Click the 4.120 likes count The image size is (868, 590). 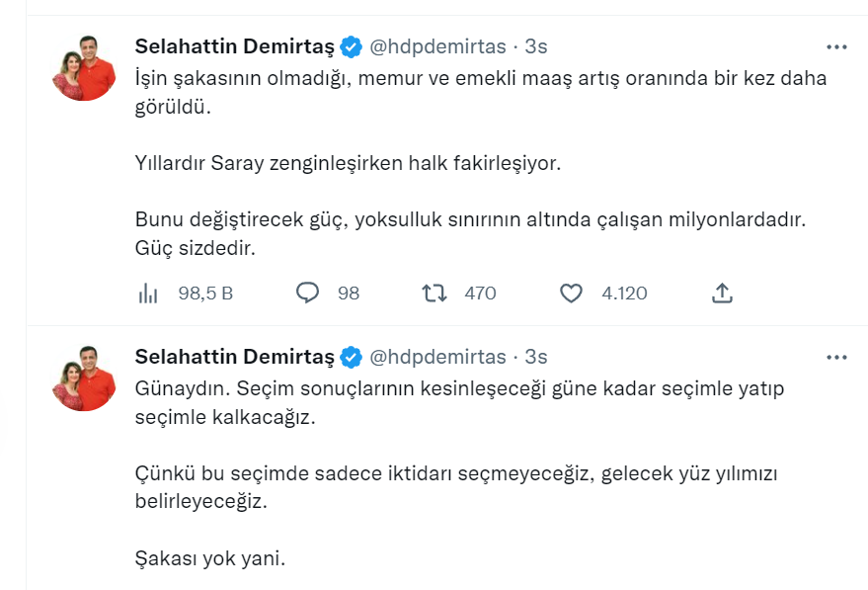click(x=624, y=293)
